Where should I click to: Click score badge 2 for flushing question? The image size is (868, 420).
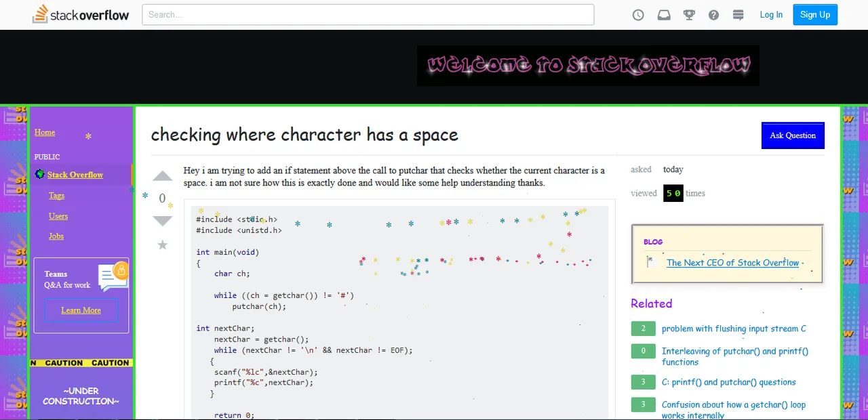tap(643, 329)
